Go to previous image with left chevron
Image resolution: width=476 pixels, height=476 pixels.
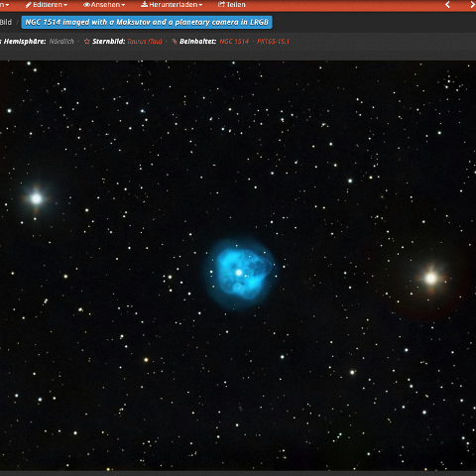coord(447,5)
